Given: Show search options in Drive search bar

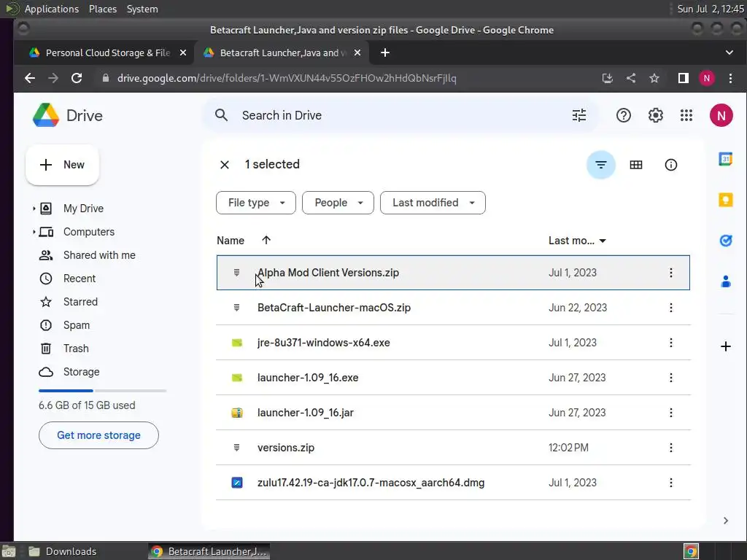Looking at the screenshot, I should (579, 115).
